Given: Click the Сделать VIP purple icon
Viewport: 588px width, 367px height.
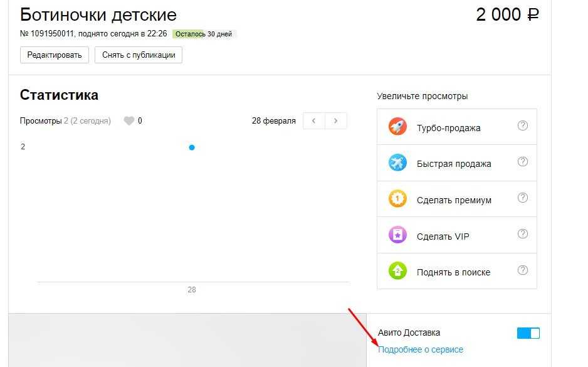Looking at the screenshot, I should click(397, 236).
